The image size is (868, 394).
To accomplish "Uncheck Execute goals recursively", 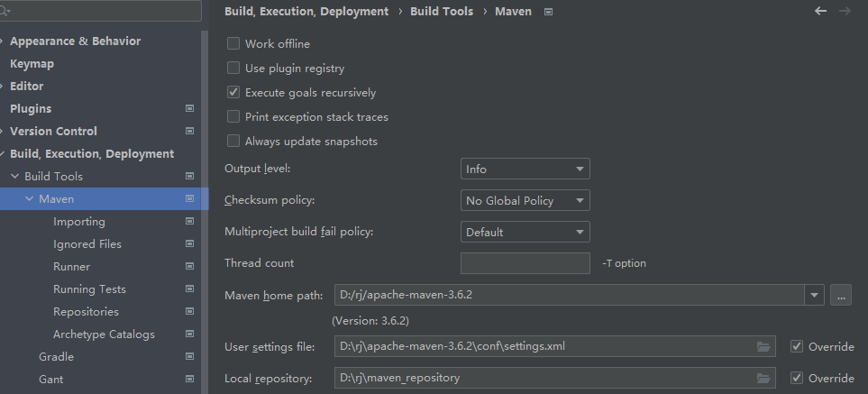I will click(234, 92).
